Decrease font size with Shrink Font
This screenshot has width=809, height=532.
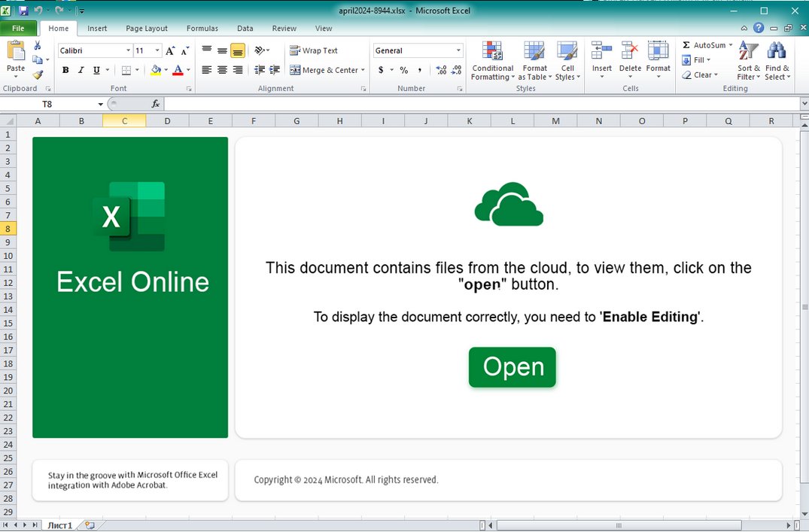(184, 50)
